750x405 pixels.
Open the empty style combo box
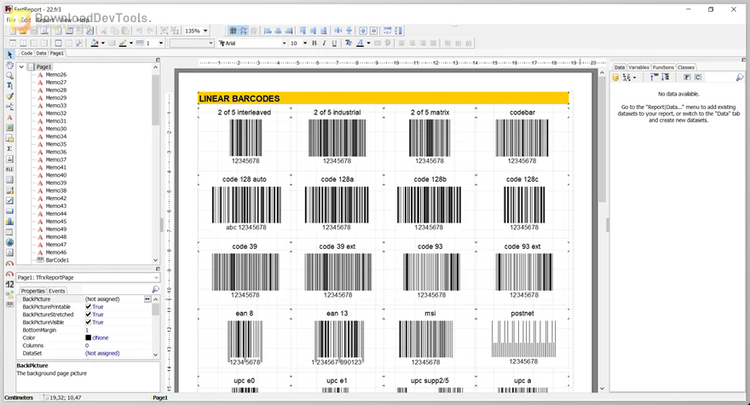point(192,43)
